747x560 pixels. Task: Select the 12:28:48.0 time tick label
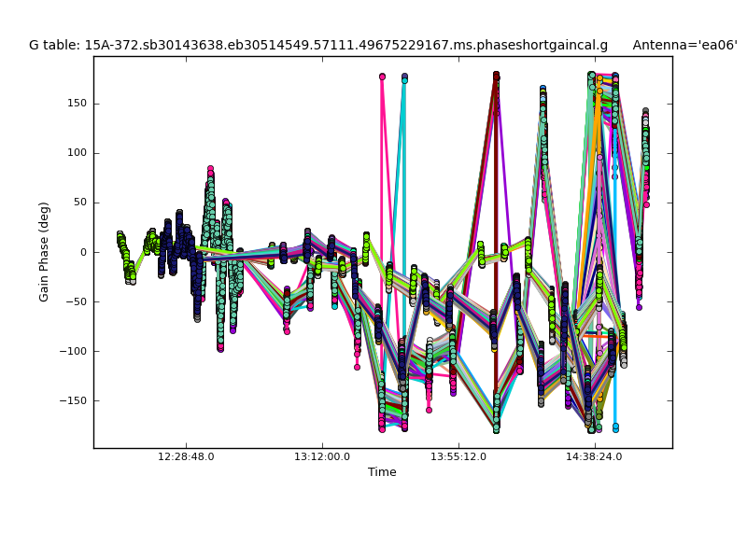186,456
